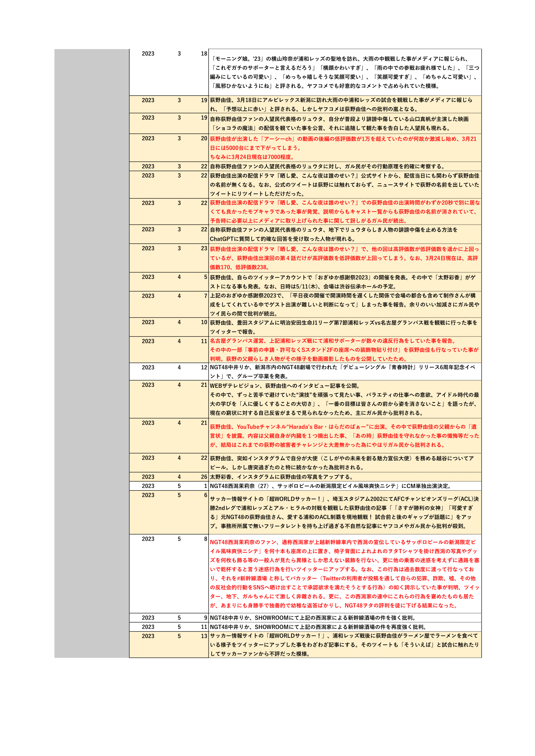Click the day cell 13 in the May row
Viewport: 535px width, 756px height.
[x=204, y=636]
